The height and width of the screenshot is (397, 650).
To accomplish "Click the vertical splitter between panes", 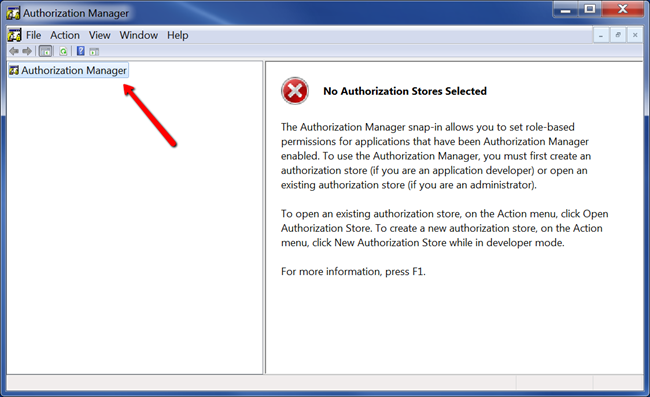I will point(264,218).
